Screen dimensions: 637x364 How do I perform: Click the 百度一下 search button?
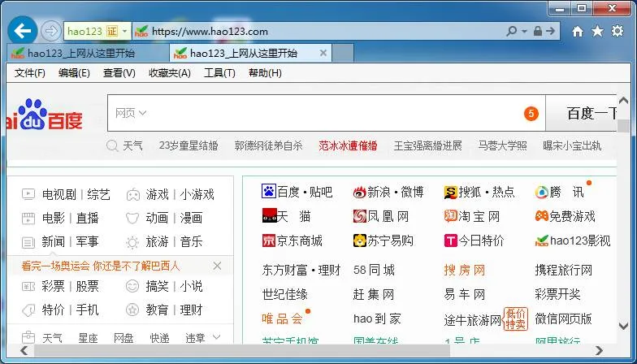[x=581, y=114]
